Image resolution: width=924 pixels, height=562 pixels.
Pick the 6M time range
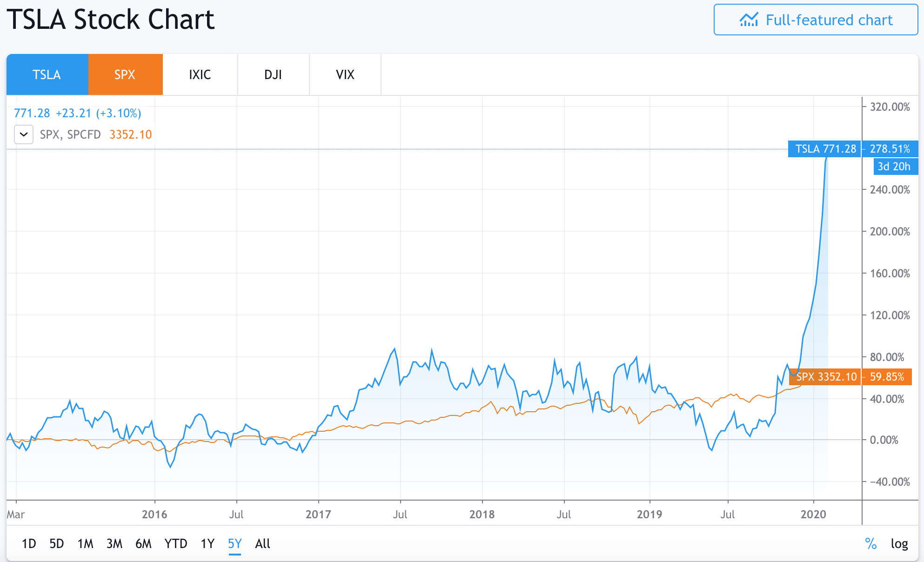[x=144, y=543]
